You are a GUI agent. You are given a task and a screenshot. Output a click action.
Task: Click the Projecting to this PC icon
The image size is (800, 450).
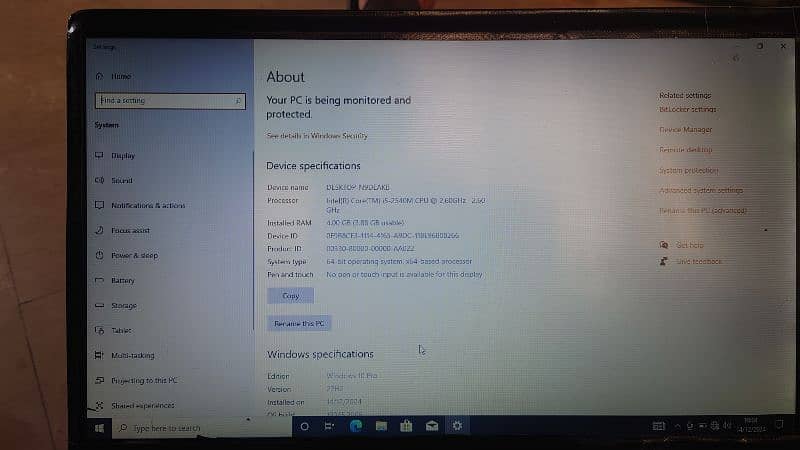click(x=99, y=380)
